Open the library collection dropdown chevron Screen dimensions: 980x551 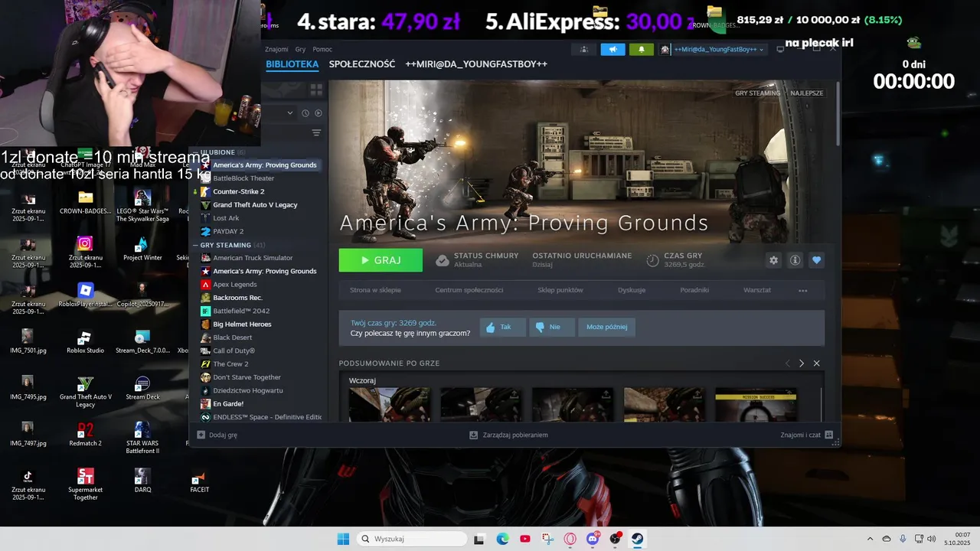[x=290, y=113]
